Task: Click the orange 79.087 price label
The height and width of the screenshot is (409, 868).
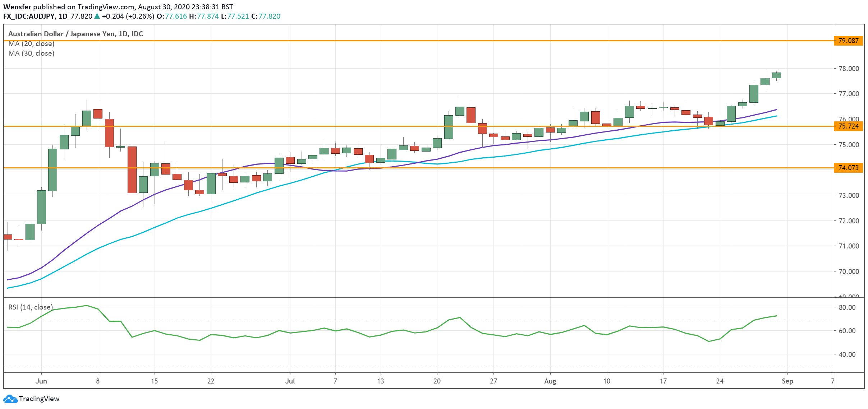Action: 848,41
